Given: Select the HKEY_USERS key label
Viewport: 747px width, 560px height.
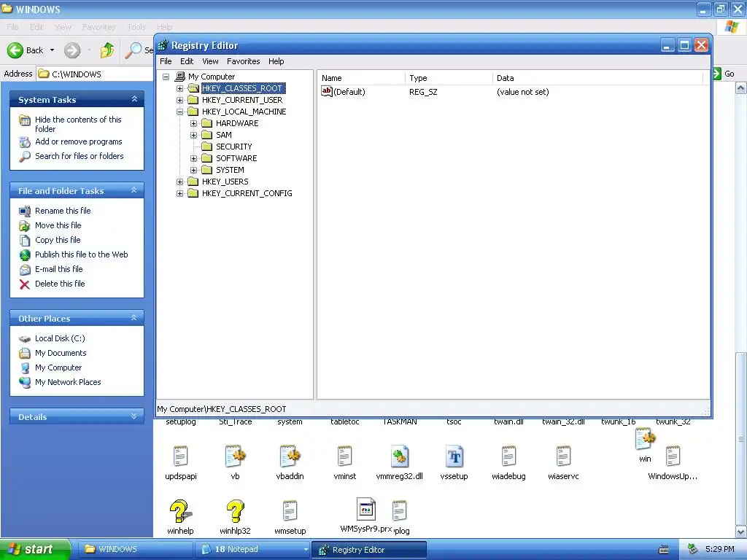Looking at the screenshot, I should (x=225, y=182).
